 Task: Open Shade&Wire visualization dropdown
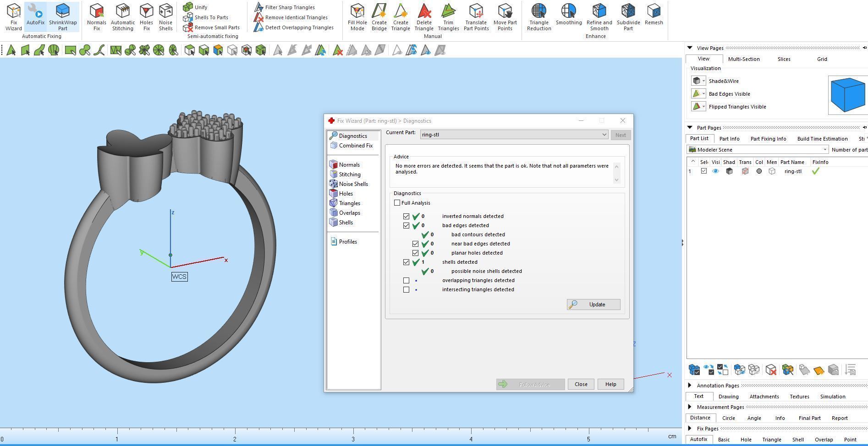pos(703,81)
